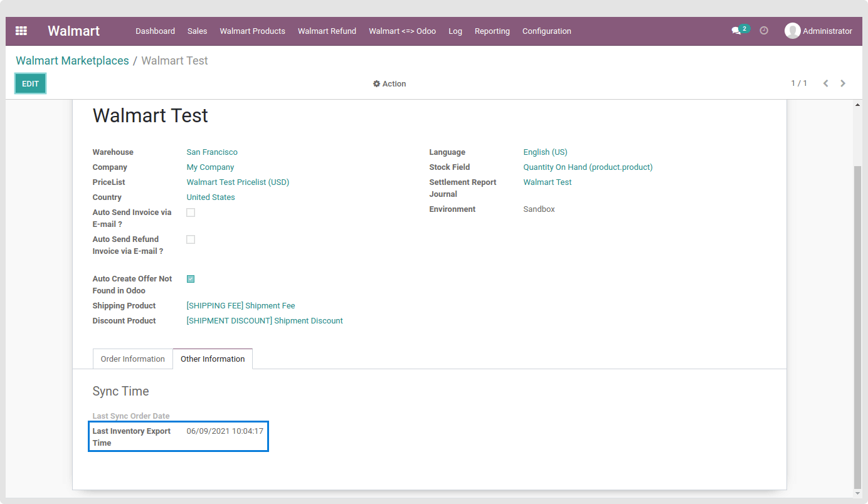Open the Dashboard menu
Image resolution: width=868 pixels, height=504 pixels.
pyautogui.click(x=155, y=31)
